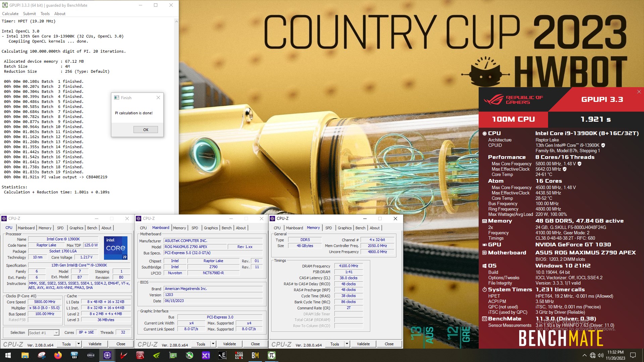644x362 pixels.
Task: Click the CAS# Latency value 38.0 clocks
Action: point(348,278)
